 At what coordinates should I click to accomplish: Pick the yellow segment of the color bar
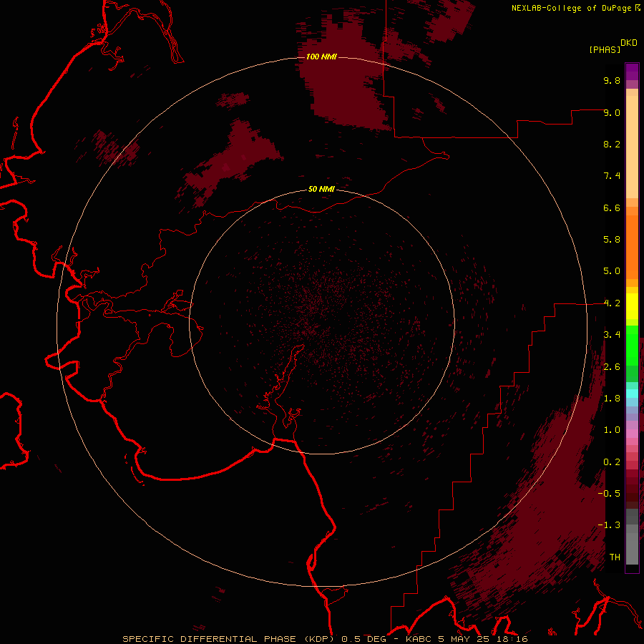pyautogui.click(x=632, y=306)
